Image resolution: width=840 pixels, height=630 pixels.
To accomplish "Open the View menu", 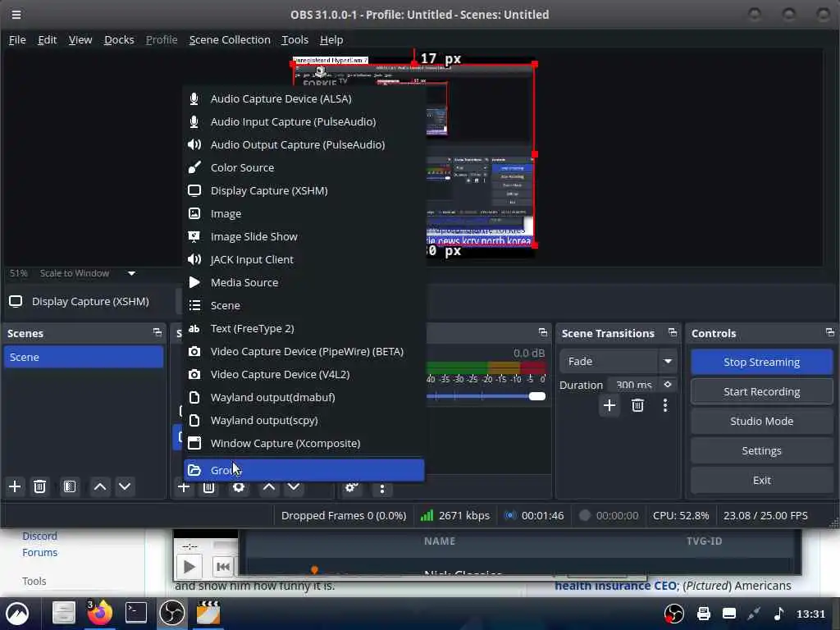I will (80, 39).
